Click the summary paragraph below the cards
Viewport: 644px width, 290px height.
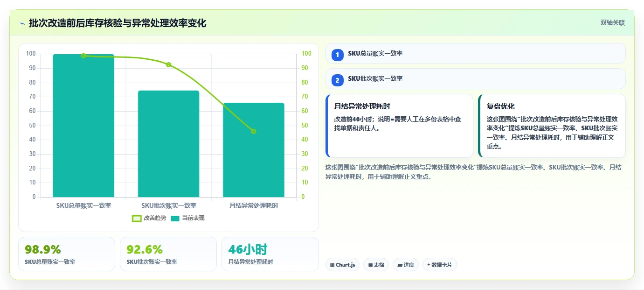[473, 172]
